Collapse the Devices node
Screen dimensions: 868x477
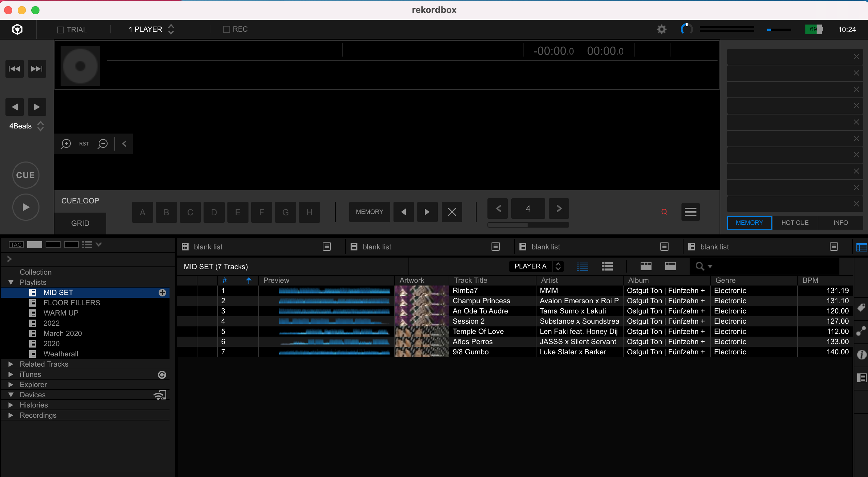click(x=11, y=395)
